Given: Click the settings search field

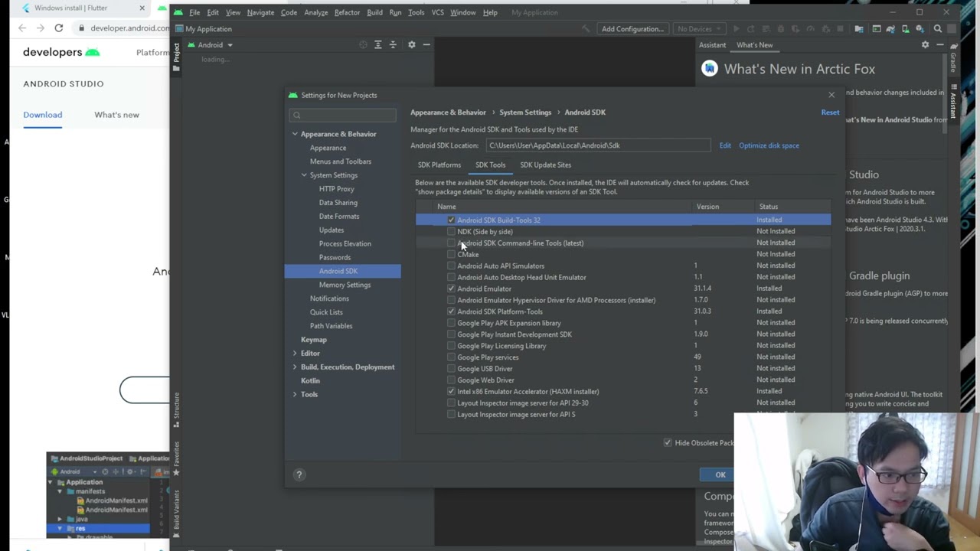Looking at the screenshot, I should point(342,115).
